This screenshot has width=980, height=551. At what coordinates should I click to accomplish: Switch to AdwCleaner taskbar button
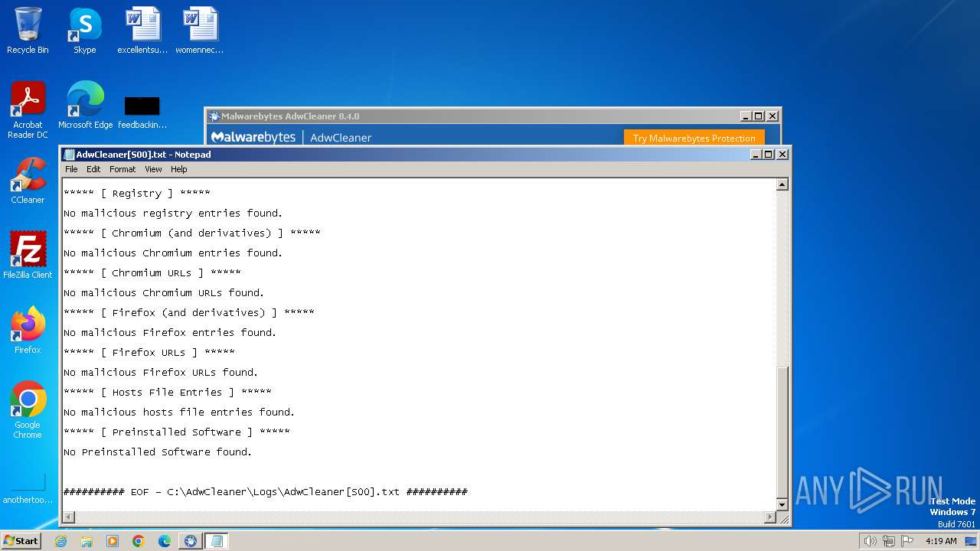191,541
